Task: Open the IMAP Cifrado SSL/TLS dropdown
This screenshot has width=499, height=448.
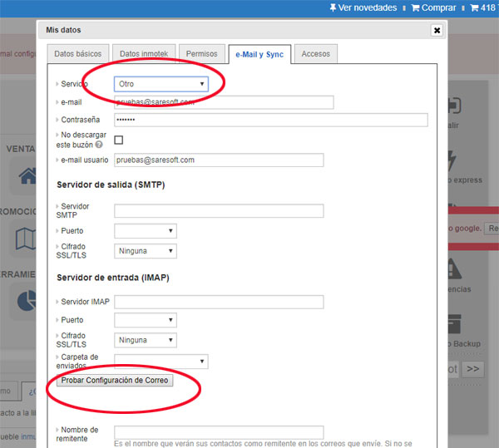Action: [146, 340]
